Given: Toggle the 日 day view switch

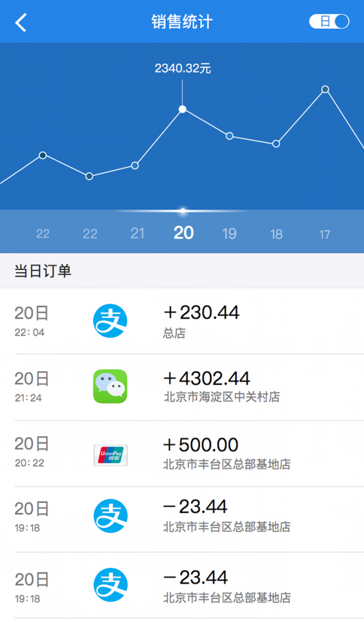Looking at the screenshot, I should 329,21.
